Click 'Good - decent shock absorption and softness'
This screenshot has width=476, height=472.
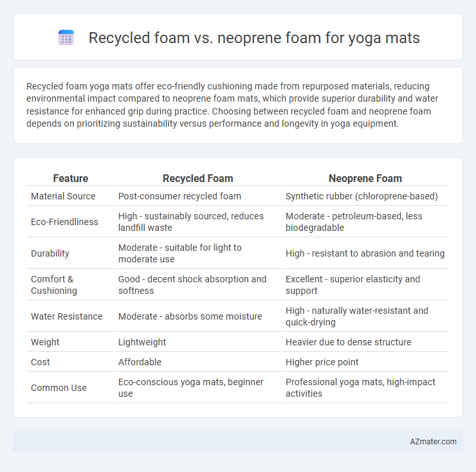192,285
